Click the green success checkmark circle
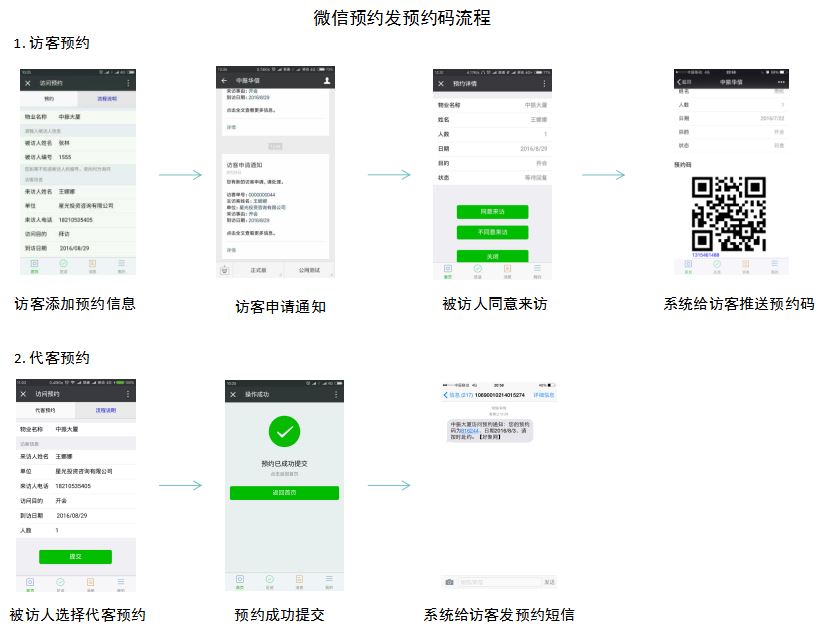This screenshot has width=824, height=636. coord(284,432)
